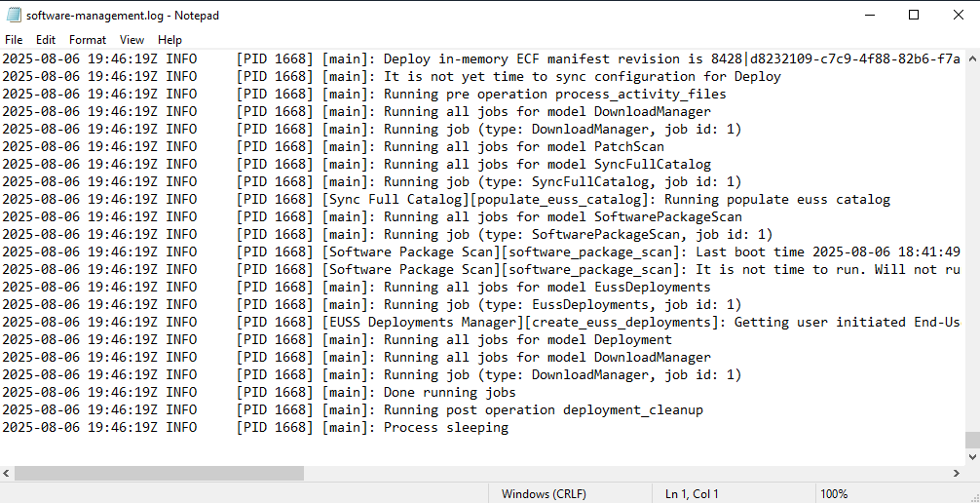The image size is (980, 503).
Task: Click the vertical scrollbar thumb
Action: (972, 440)
